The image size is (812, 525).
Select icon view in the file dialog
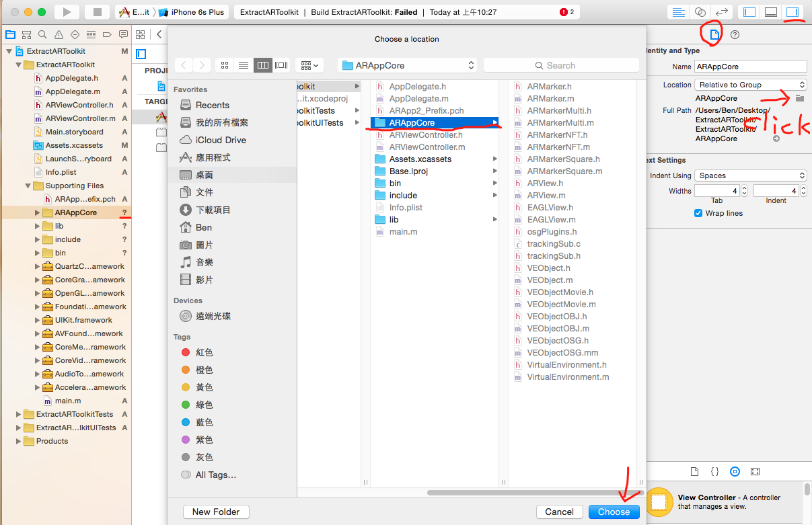(x=224, y=65)
